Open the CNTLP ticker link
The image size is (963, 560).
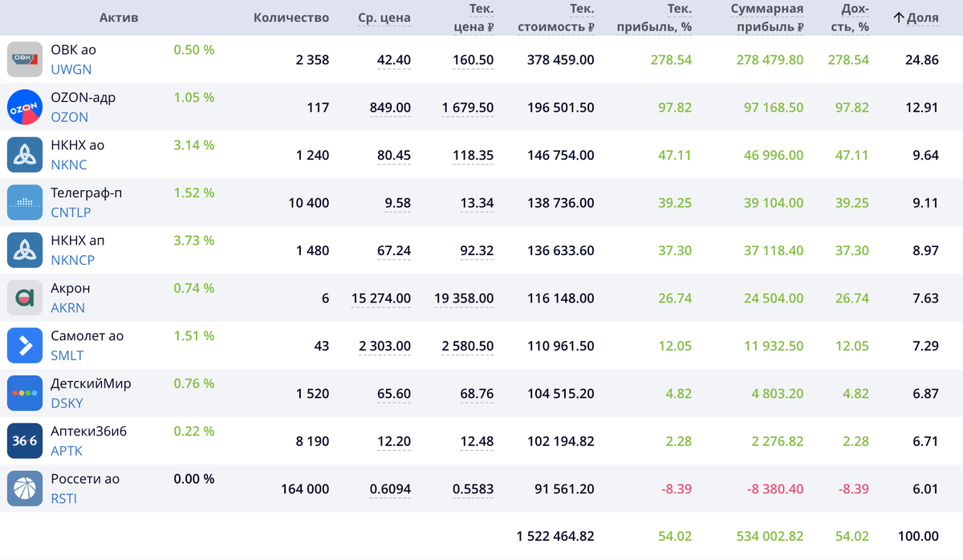[71, 213]
